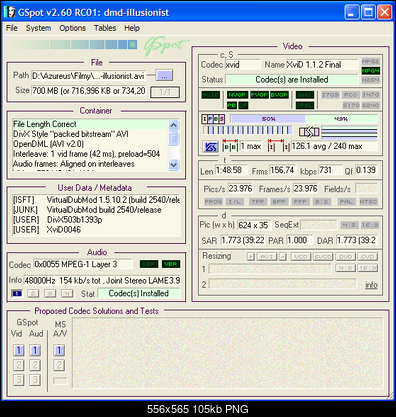Click the blue VSS video stream button
Image resolution: width=396 pixels, height=417 pixels.
tap(210, 147)
